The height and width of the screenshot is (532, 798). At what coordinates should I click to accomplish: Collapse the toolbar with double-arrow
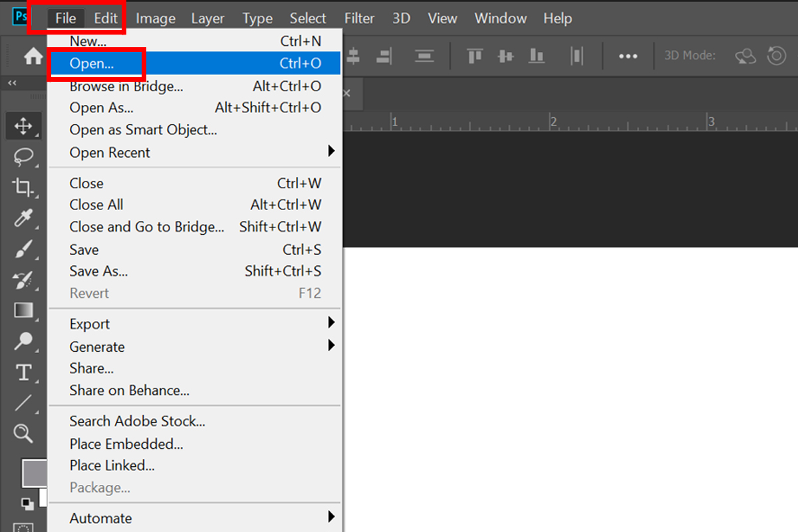tap(12, 83)
